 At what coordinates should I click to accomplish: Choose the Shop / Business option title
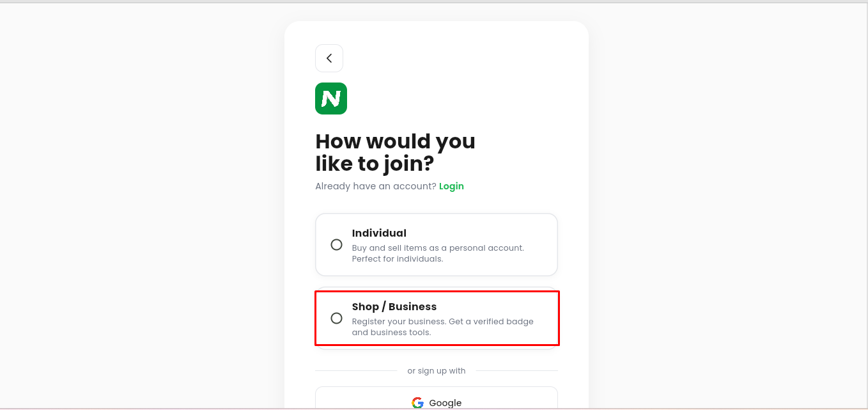[394, 307]
